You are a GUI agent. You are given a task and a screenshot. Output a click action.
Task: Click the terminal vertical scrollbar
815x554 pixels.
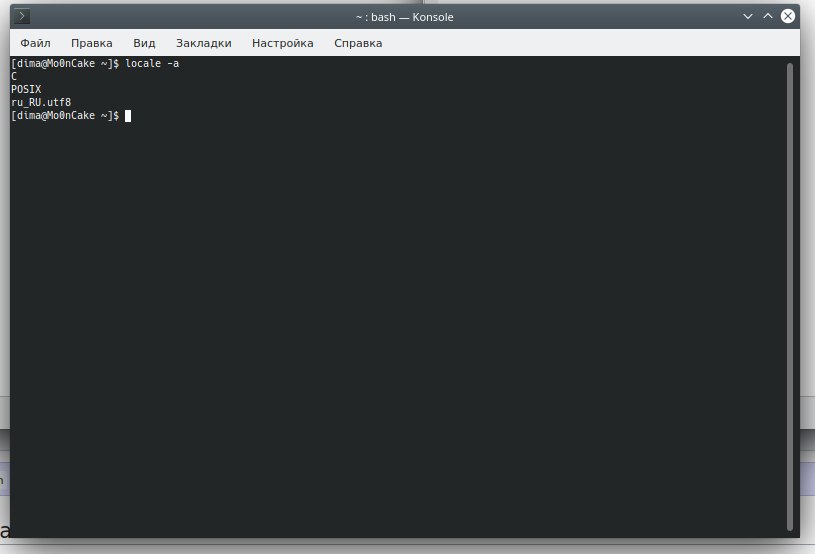tap(790, 297)
